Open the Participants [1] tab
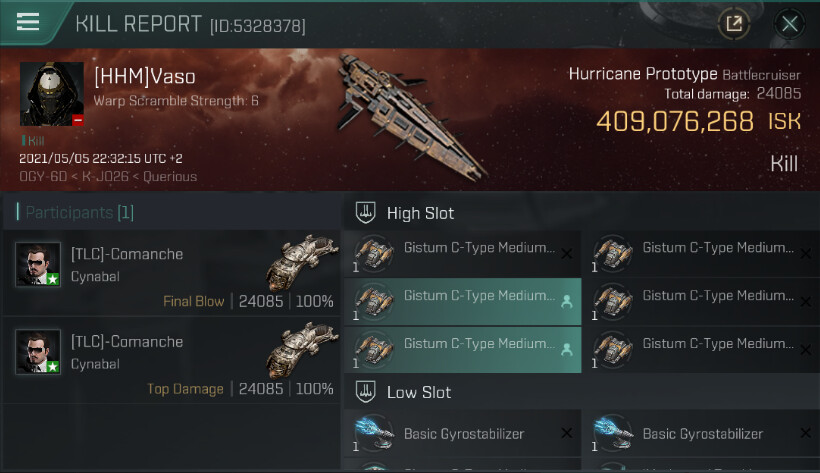The width and height of the screenshot is (820, 473). [79, 212]
